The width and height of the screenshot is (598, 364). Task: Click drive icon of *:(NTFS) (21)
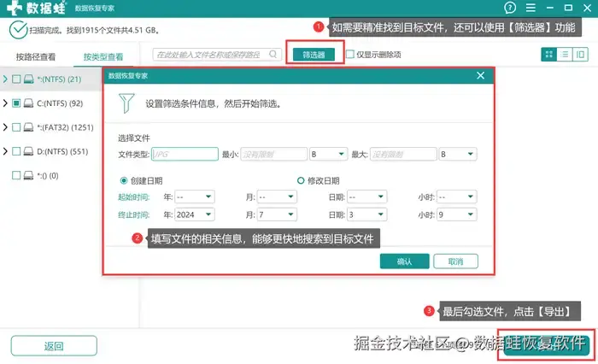click(28, 79)
